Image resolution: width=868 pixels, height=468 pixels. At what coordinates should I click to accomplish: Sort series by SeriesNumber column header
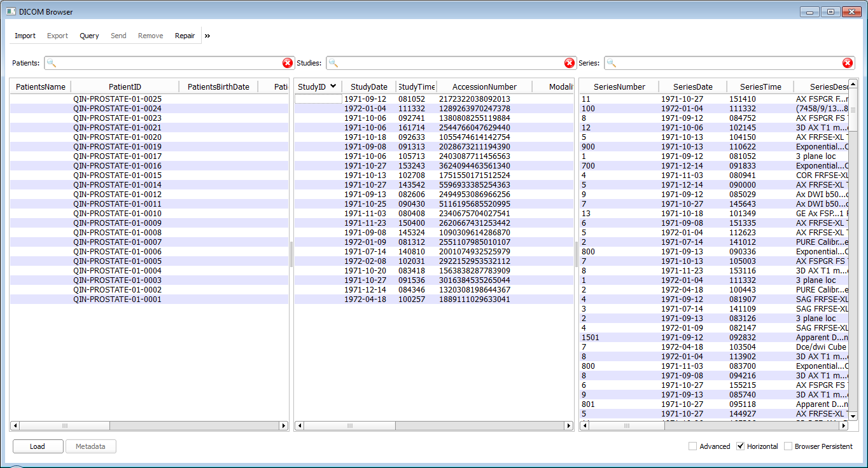(619, 86)
